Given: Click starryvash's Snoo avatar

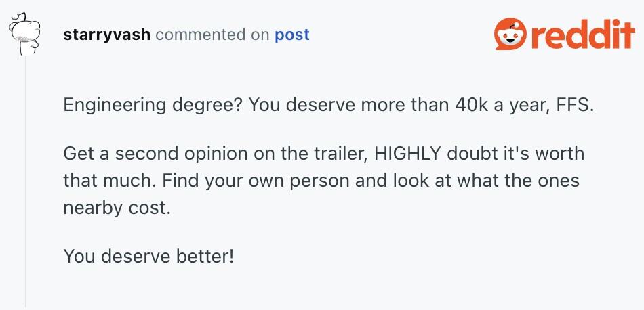Looking at the screenshot, I should click(x=26, y=35).
